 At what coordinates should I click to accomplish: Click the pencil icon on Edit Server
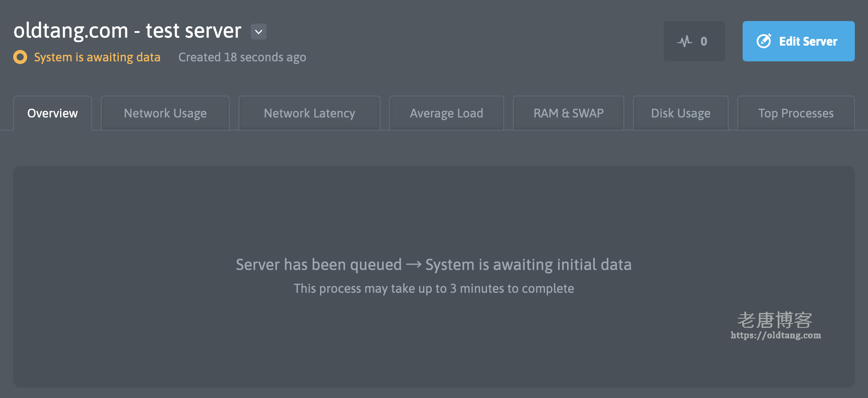tap(764, 41)
